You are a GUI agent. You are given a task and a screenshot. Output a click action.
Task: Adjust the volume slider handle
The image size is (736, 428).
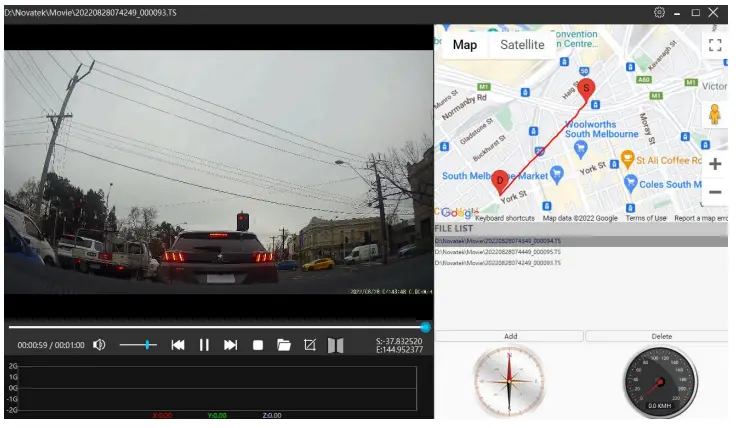click(x=147, y=345)
